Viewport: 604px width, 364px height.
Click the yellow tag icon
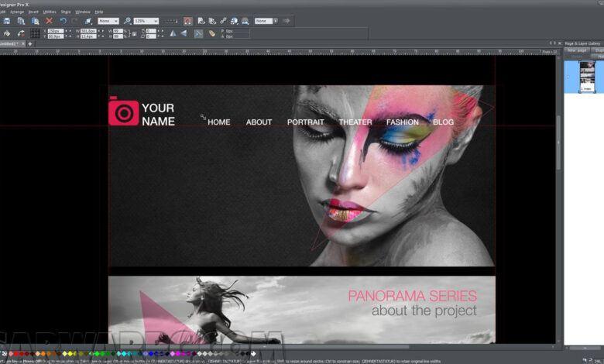(212, 33)
